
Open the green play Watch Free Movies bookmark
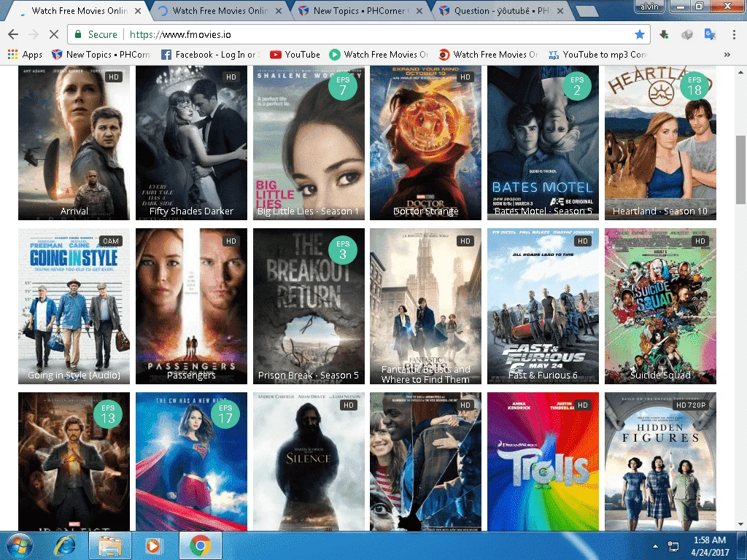point(379,54)
